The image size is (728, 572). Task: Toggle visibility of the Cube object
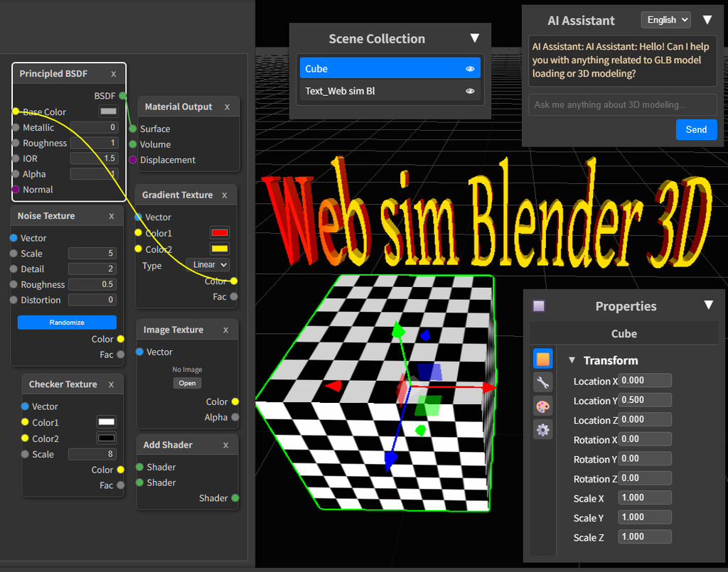pos(470,69)
